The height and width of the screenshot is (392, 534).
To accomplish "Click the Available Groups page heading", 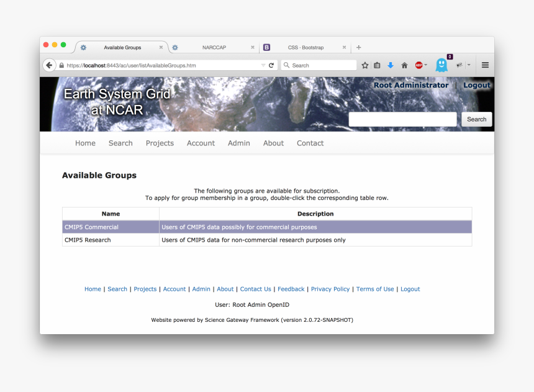I will click(x=99, y=175).
